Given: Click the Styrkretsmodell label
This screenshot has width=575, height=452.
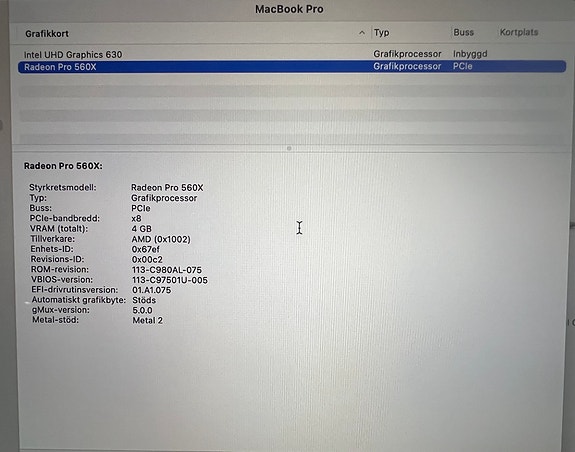Looking at the screenshot, I should [63, 187].
